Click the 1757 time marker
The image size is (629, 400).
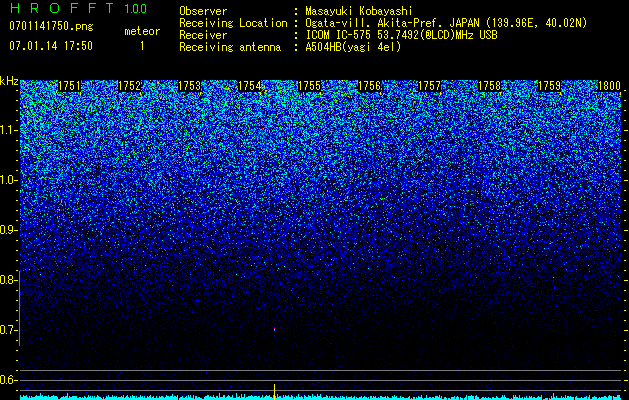(x=430, y=86)
